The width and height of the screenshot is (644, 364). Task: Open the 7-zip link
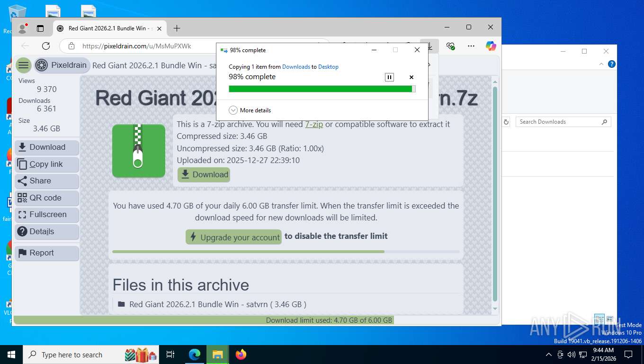[314, 124]
